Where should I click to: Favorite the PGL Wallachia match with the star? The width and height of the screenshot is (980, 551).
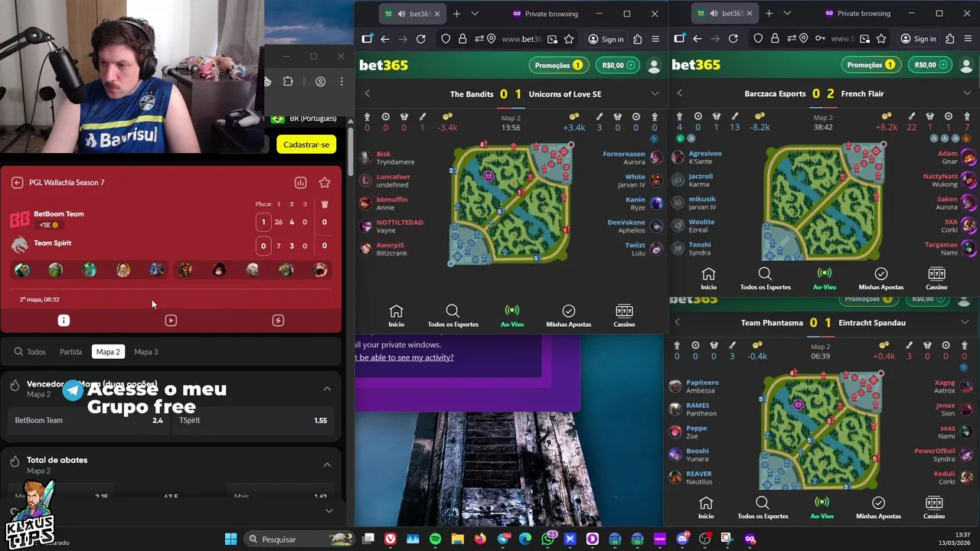(x=325, y=183)
